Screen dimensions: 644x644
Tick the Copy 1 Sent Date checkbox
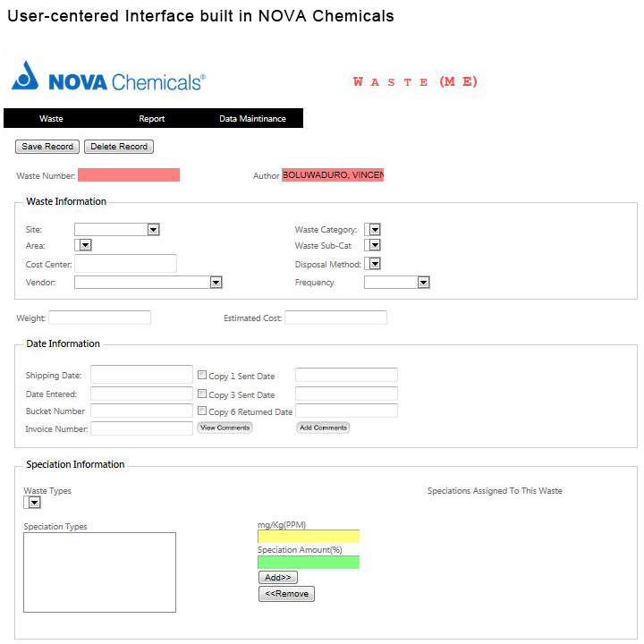click(x=202, y=376)
